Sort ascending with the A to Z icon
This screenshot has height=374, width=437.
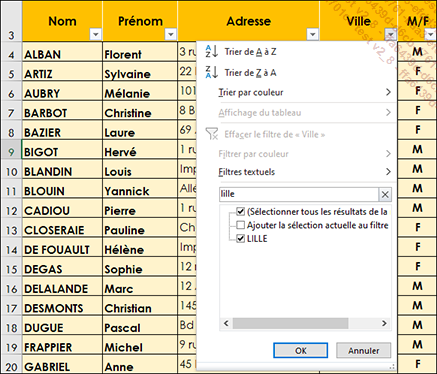[x=211, y=52]
